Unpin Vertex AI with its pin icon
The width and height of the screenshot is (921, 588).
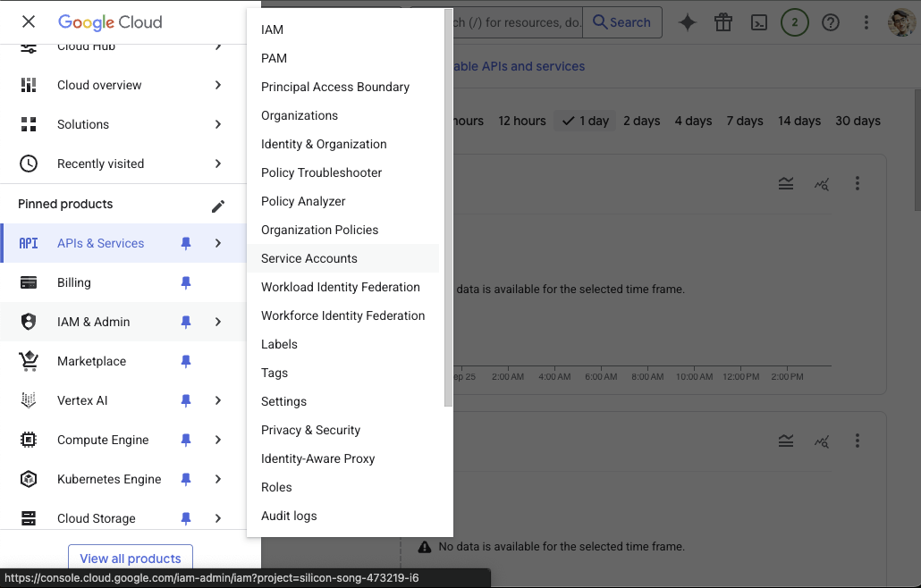click(x=186, y=400)
